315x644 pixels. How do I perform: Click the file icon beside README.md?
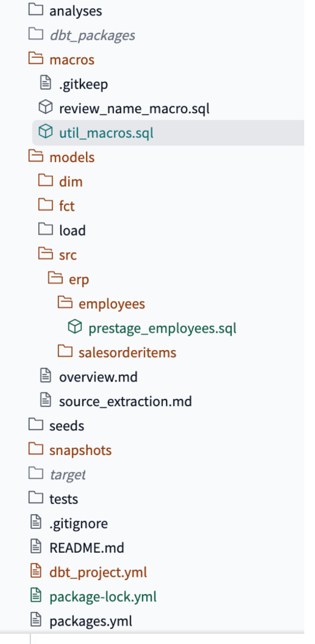click(36, 547)
